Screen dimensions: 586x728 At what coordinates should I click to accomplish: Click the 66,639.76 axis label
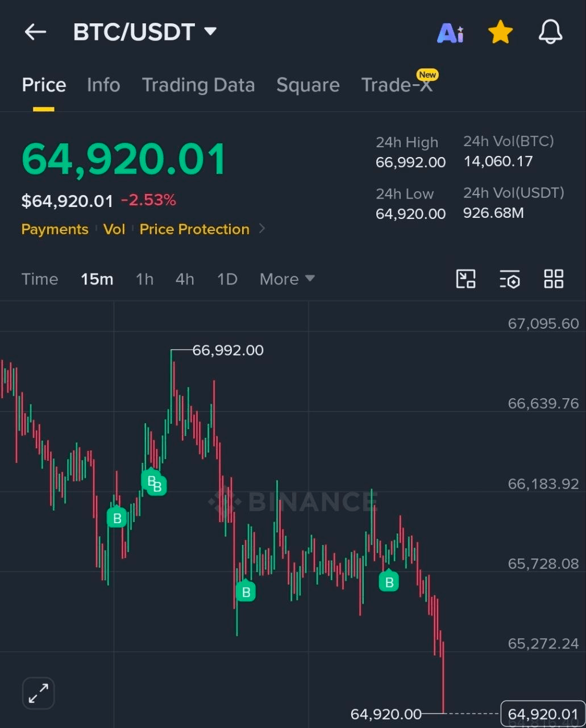(x=543, y=404)
